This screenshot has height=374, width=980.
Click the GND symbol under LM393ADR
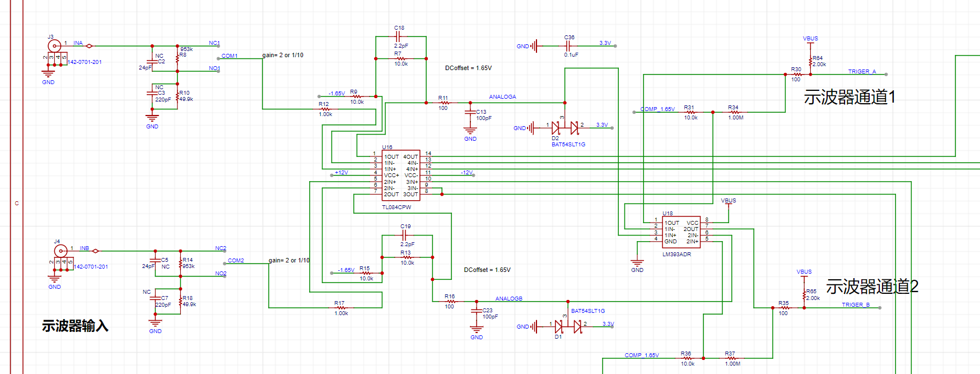click(x=637, y=263)
